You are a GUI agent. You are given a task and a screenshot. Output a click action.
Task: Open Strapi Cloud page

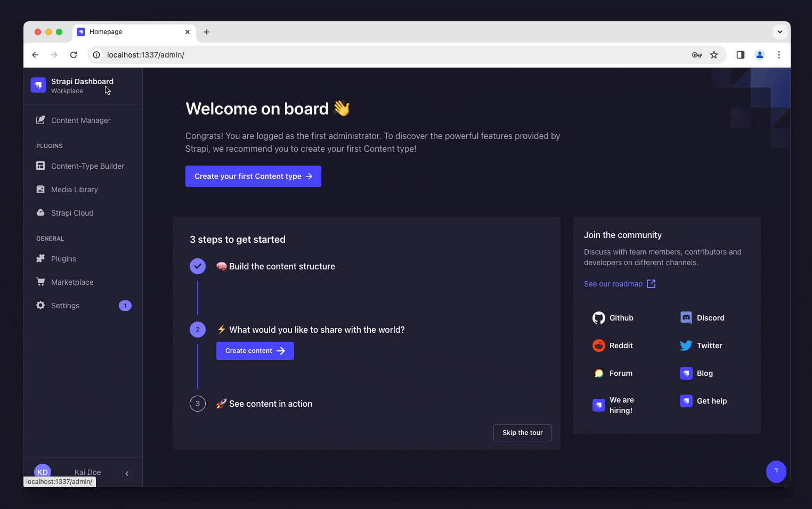click(72, 213)
